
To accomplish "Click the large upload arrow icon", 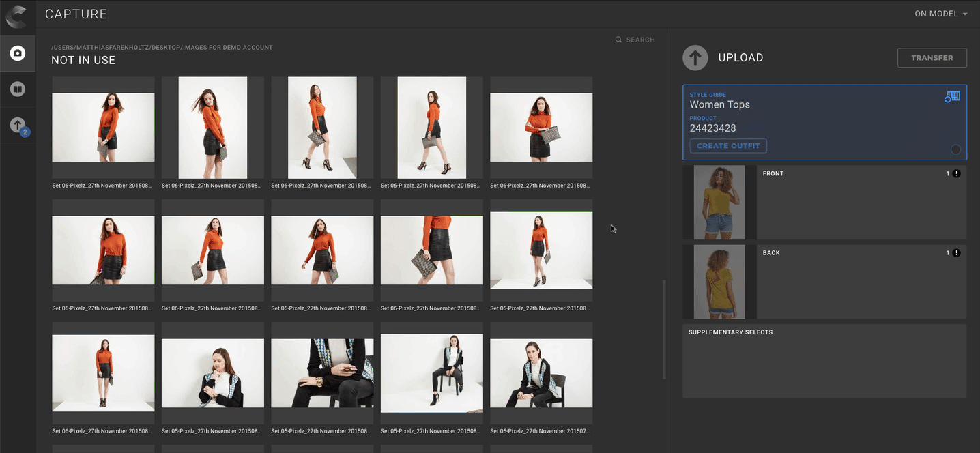I will click(695, 58).
